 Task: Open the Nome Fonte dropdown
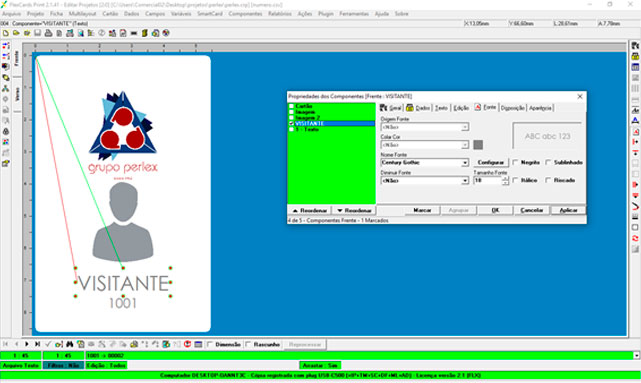465,163
